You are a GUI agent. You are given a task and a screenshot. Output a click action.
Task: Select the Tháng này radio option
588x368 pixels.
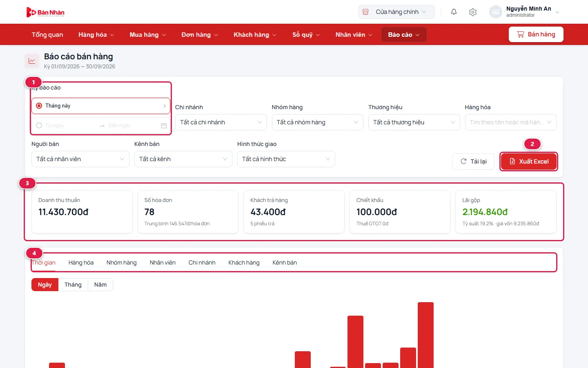39,105
